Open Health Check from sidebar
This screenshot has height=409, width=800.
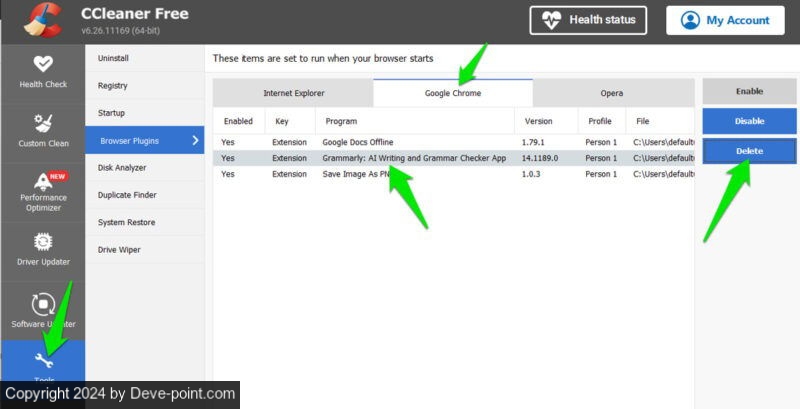[x=43, y=66]
